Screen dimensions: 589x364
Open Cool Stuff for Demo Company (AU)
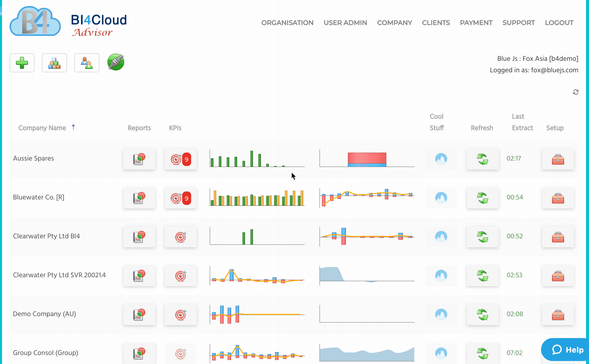[x=441, y=315]
